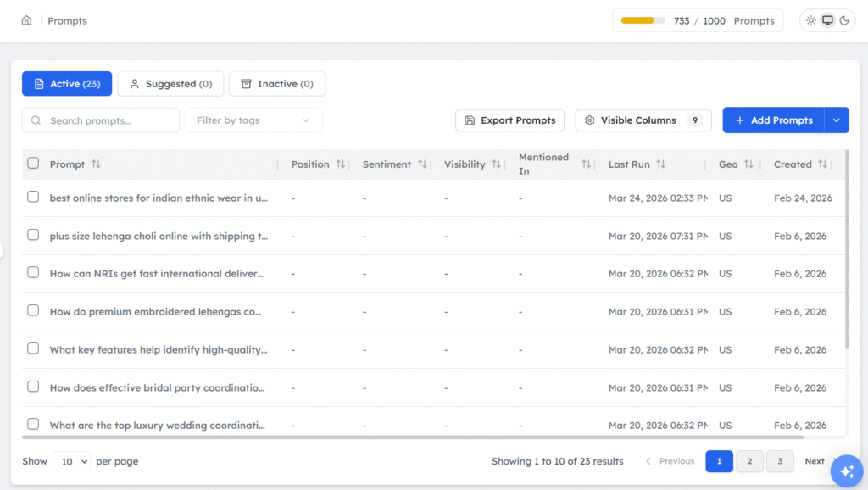Click the 'Feb 24, 2026' created date cell
The width and height of the screenshot is (868, 490).
click(x=804, y=198)
